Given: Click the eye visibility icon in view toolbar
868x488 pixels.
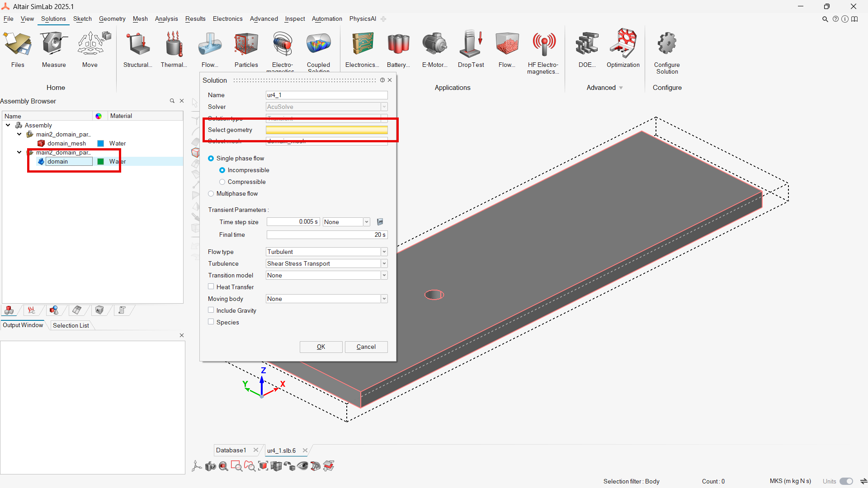Looking at the screenshot, I should pyautogui.click(x=302, y=466).
